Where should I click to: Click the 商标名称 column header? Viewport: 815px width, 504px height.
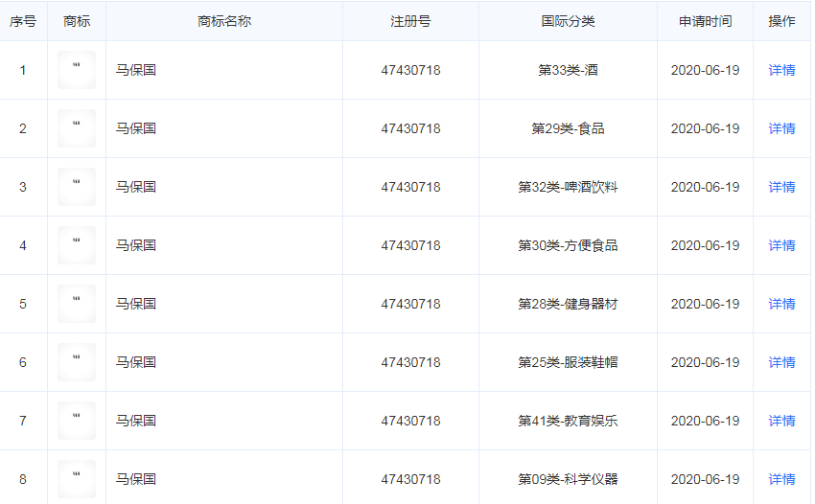point(224,21)
